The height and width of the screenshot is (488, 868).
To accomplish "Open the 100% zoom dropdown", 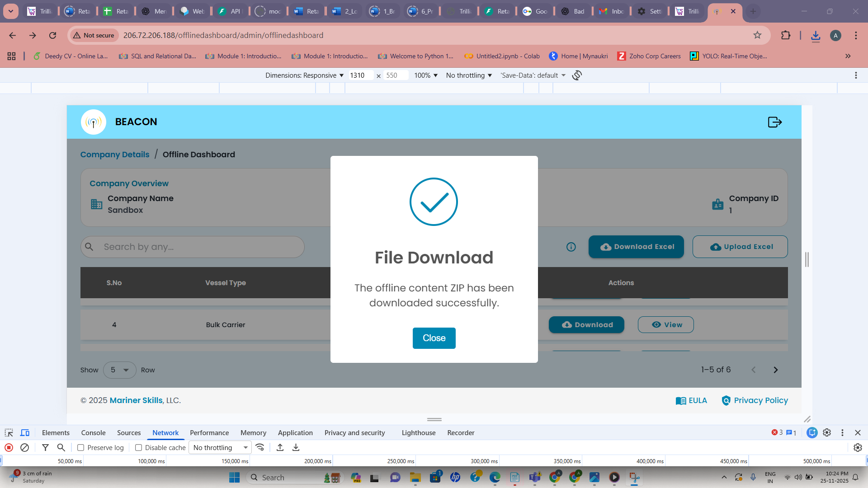I will tap(425, 75).
